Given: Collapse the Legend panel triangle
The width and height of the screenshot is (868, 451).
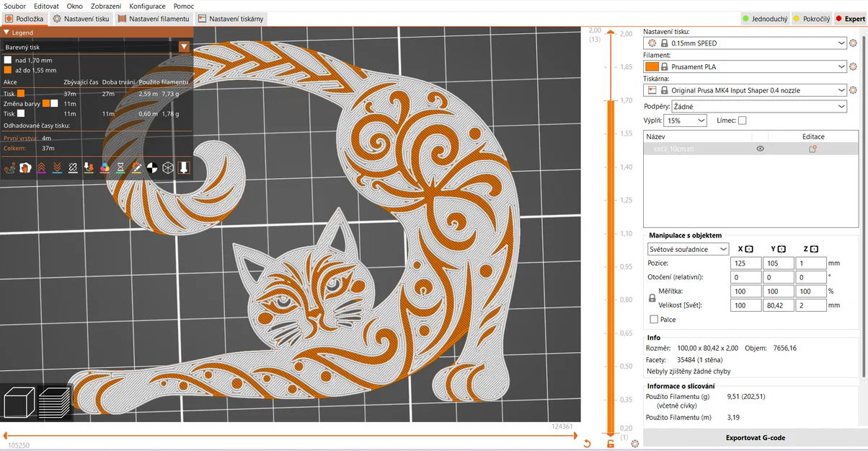Looking at the screenshot, I should pos(6,32).
